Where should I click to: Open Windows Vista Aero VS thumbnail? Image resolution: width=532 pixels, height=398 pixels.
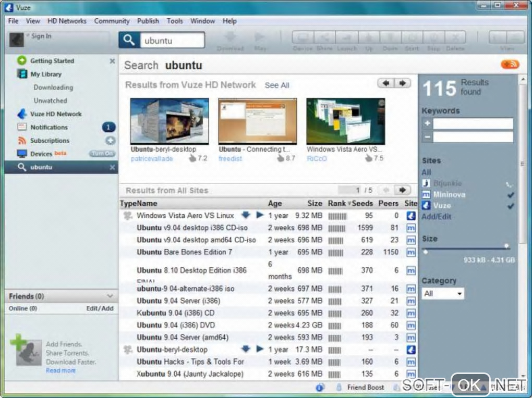click(x=345, y=121)
